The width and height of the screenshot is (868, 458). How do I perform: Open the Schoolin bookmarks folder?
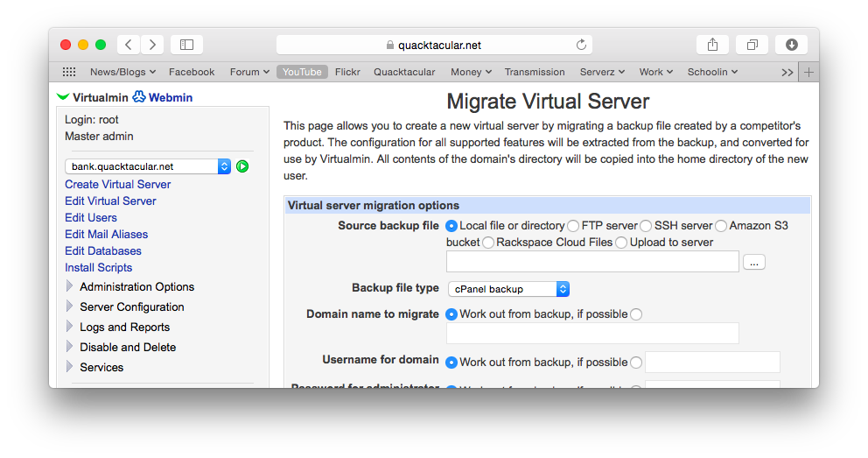click(712, 72)
